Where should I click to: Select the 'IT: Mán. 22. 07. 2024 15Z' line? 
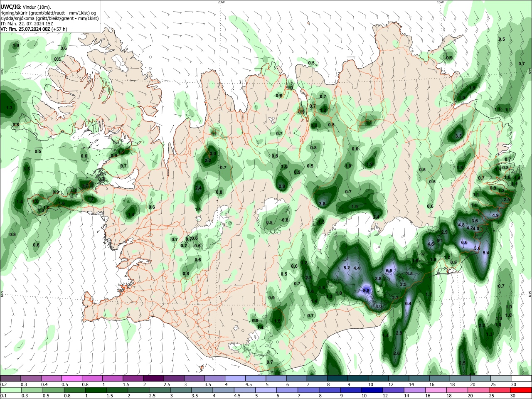27,24
